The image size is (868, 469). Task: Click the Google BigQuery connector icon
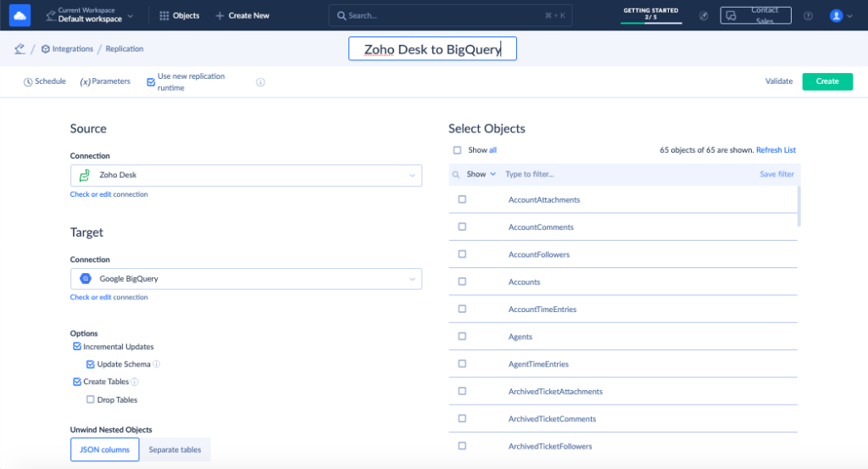tap(86, 278)
